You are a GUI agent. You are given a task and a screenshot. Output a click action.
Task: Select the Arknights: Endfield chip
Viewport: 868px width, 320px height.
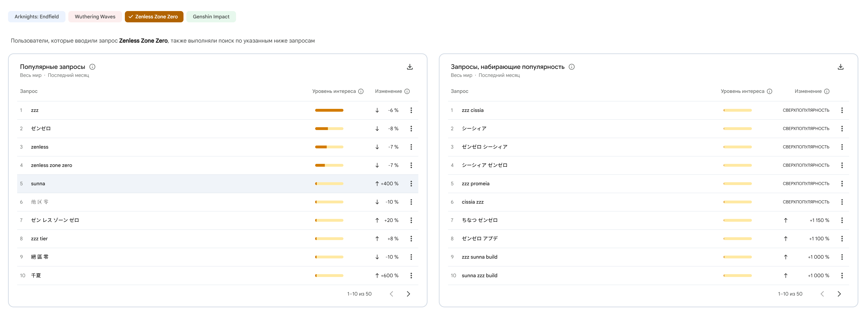[37, 16]
